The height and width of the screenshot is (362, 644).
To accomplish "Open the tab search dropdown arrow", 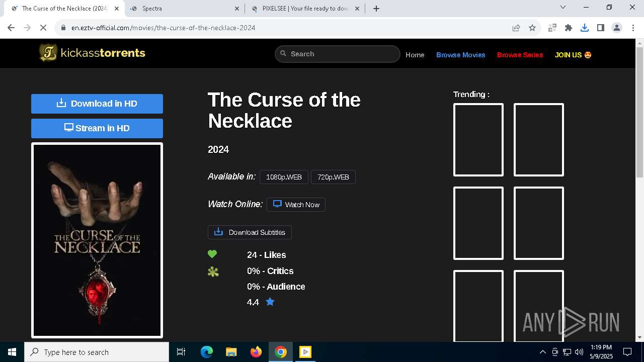I will pos(563,7).
